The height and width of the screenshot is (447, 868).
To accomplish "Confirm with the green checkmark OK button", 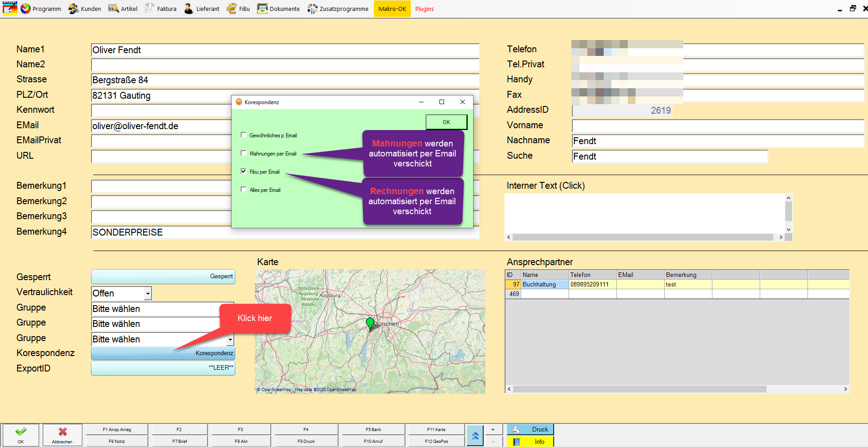I will click(20, 435).
